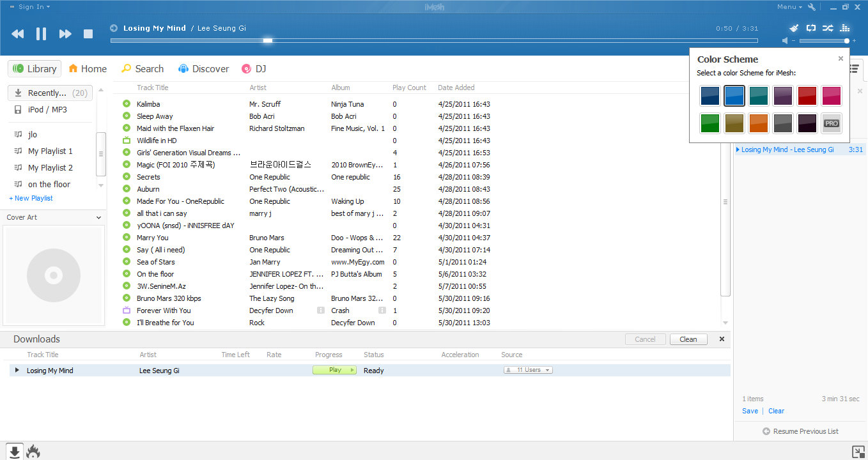Open the Downloads icon in bottom toolbar
This screenshot has height=460, width=868.
(13, 451)
